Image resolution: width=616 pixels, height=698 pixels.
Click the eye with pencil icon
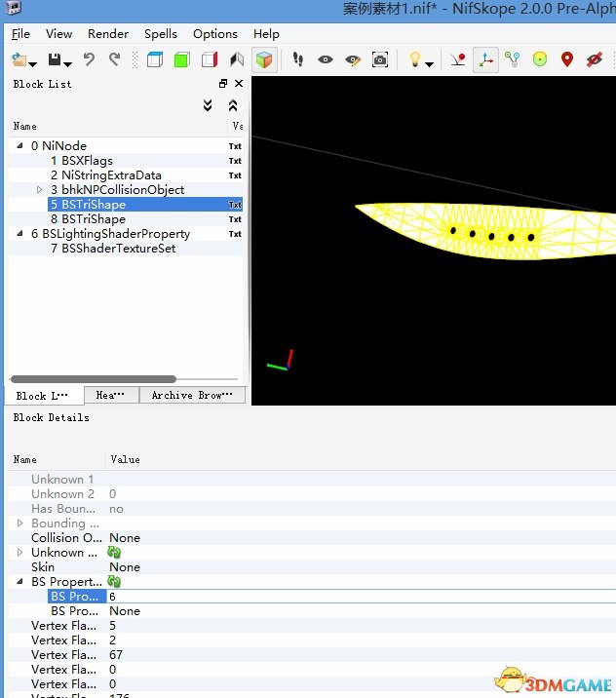point(353,59)
